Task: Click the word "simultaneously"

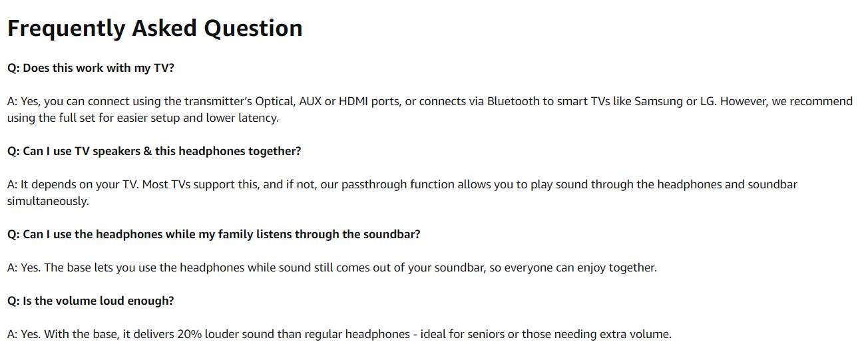Action: (47, 201)
